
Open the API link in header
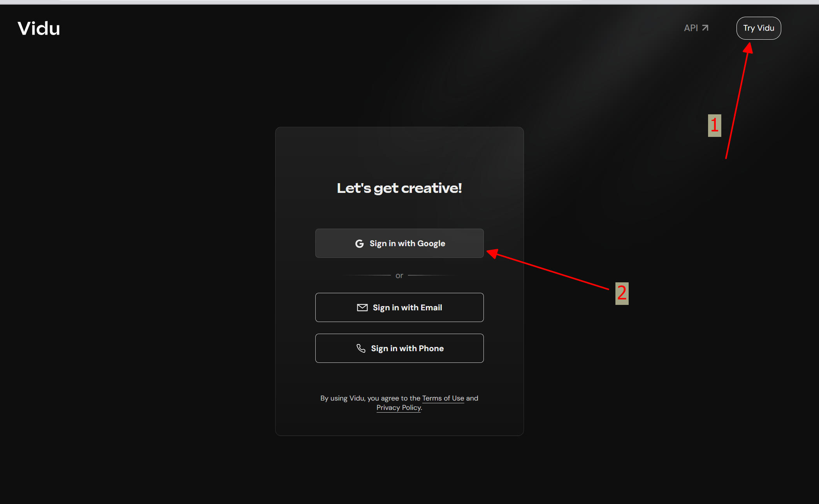(x=691, y=28)
